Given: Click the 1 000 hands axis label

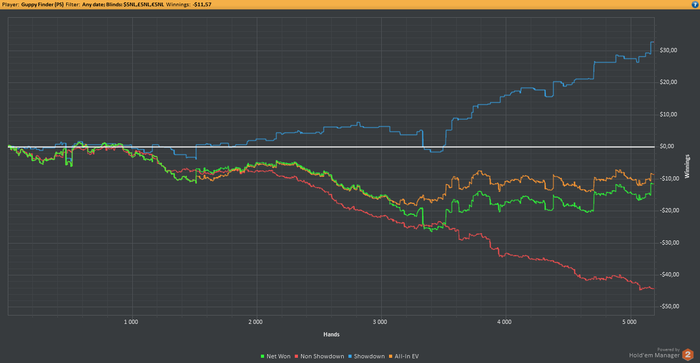Looking at the screenshot, I should tap(131, 322).
